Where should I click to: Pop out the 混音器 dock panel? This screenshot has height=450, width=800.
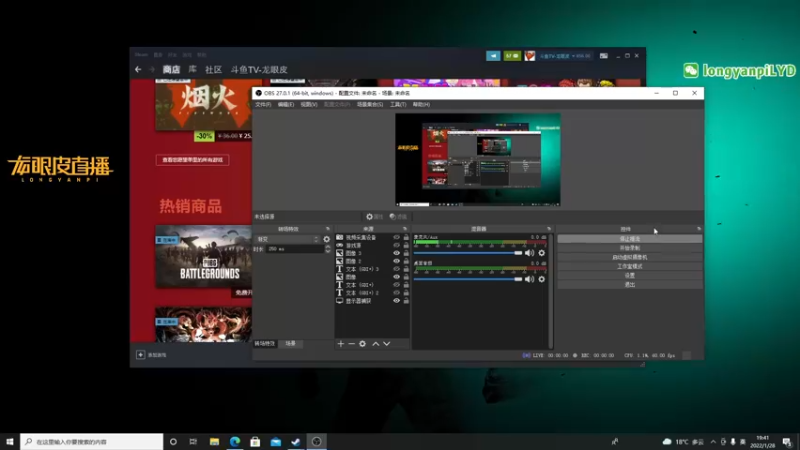pyautogui.click(x=549, y=229)
